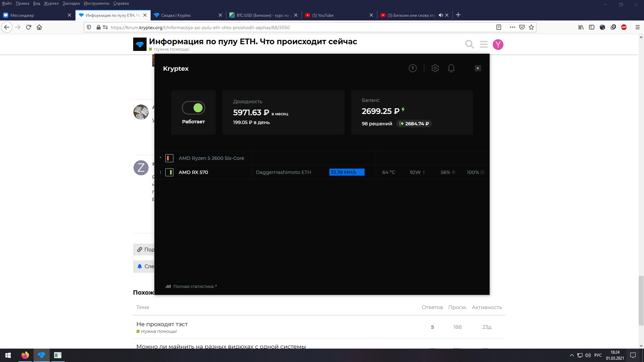Toggle AMD Ryzen 5 2600 device indicator
Screen dimensions: 644x362
[x=169, y=158]
